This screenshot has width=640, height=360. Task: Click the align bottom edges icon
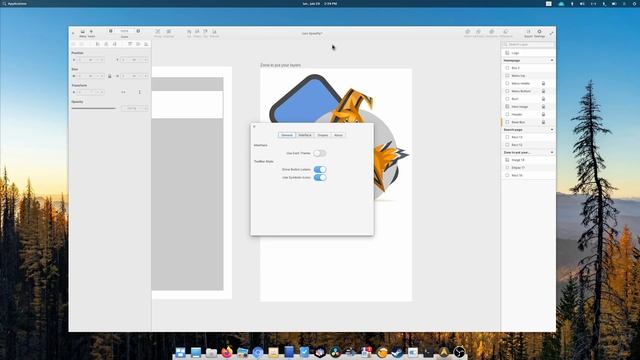tap(146, 44)
